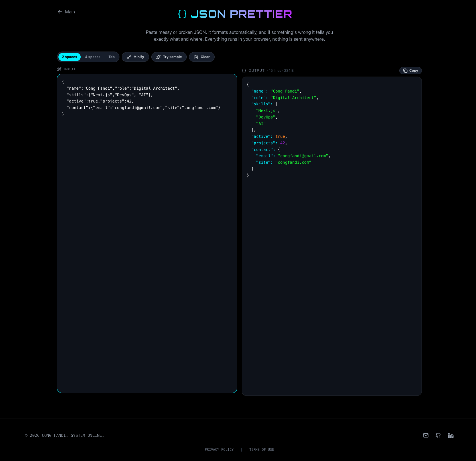Image resolution: width=476 pixels, height=461 pixels.
Task: Place cursor in input line starting "skills"
Action: point(110,95)
